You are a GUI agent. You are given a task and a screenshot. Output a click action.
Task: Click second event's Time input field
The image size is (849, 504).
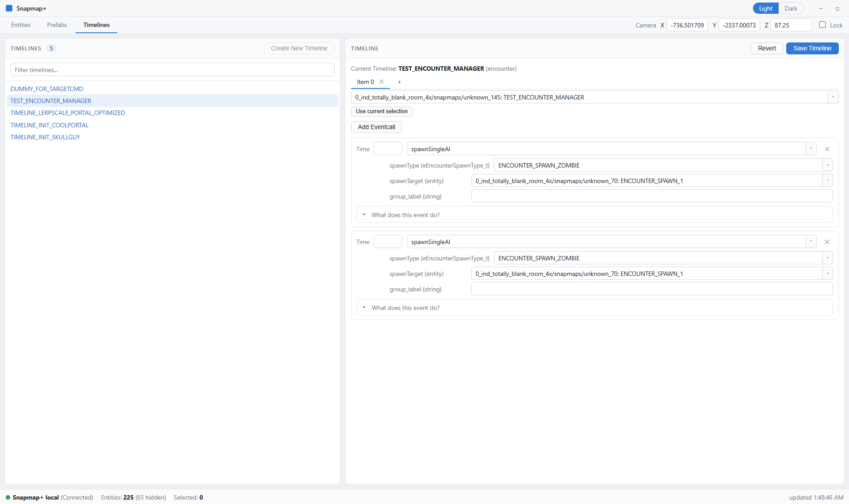click(388, 242)
